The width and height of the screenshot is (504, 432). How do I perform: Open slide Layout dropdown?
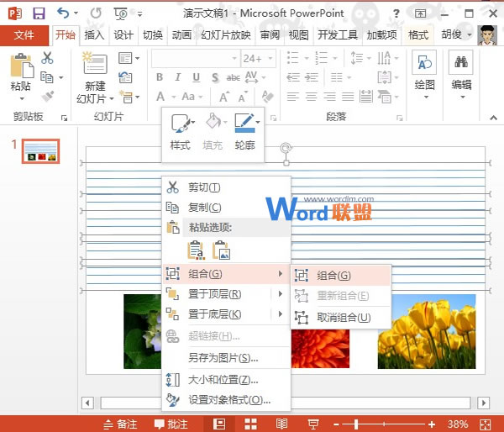tap(129, 58)
